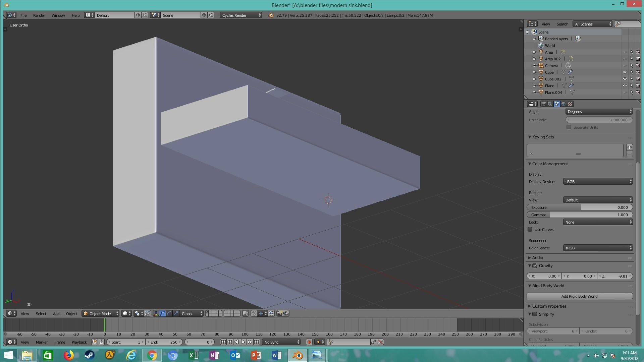Enable the Simplify checkbox
Image resolution: width=644 pixels, height=362 pixels.
tap(535, 314)
